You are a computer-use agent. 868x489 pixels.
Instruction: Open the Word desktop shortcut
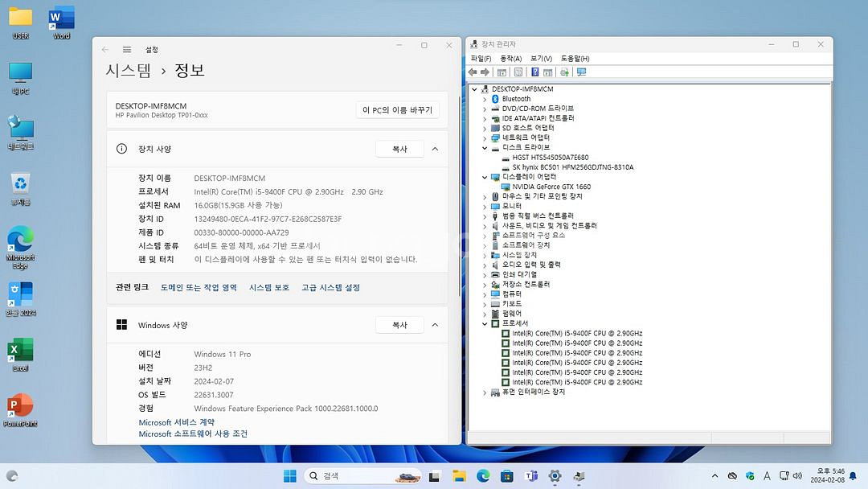61,23
